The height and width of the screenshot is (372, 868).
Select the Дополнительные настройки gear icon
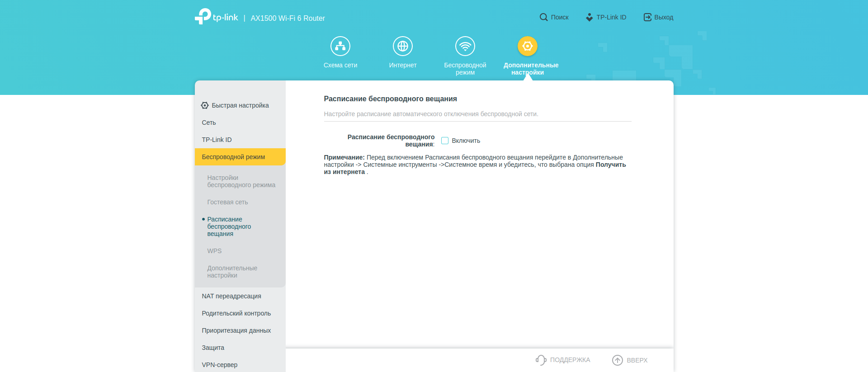pyautogui.click(x=527, y=46)
